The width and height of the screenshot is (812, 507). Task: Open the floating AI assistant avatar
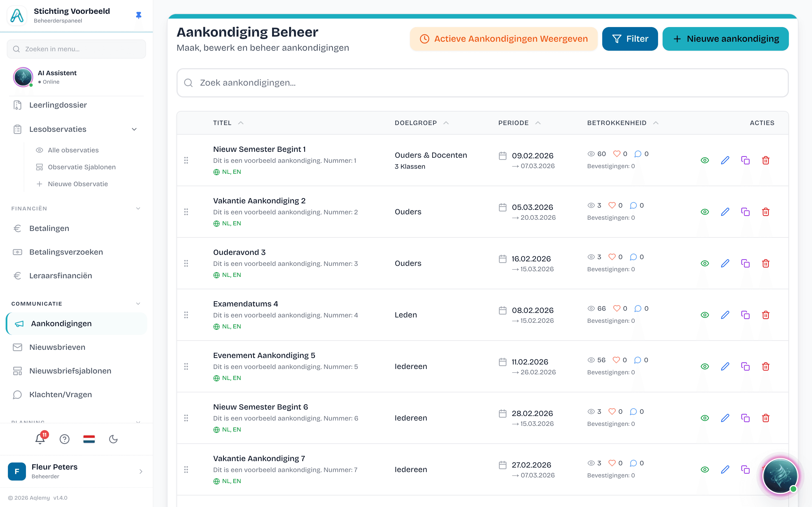click(x=780, y=476)
